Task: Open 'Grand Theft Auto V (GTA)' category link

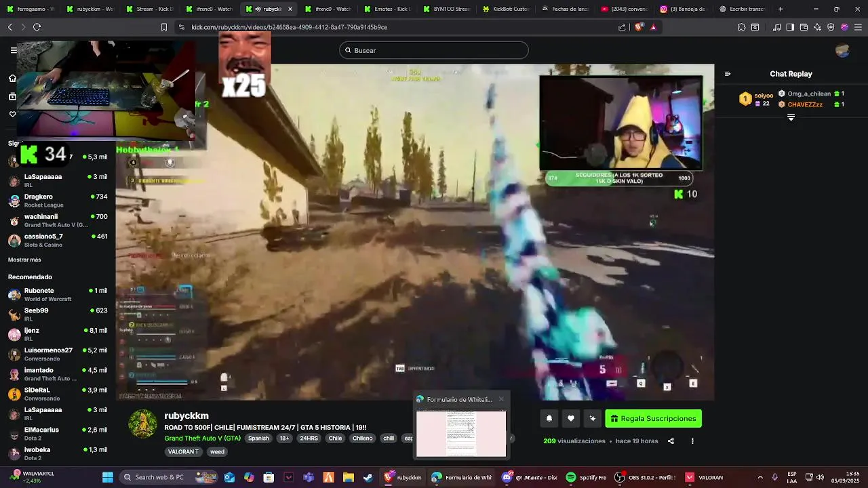Action: tap(203, 438)
